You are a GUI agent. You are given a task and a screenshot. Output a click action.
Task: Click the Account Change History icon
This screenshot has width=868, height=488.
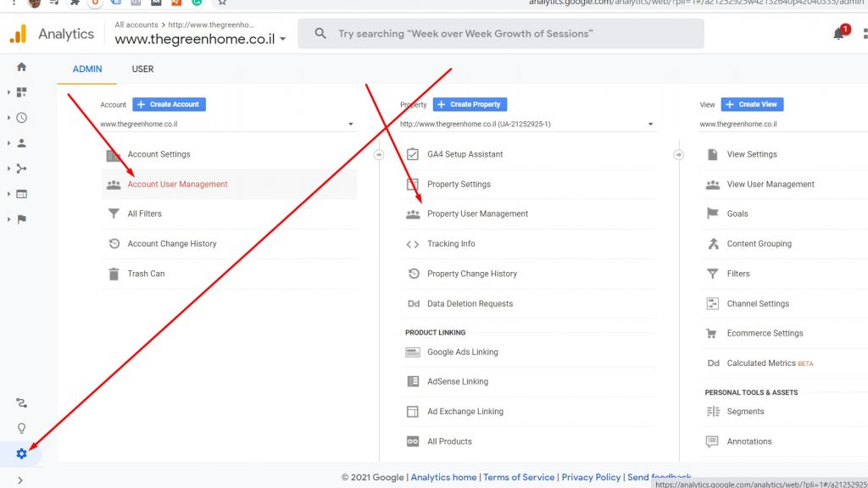(114, 243)
